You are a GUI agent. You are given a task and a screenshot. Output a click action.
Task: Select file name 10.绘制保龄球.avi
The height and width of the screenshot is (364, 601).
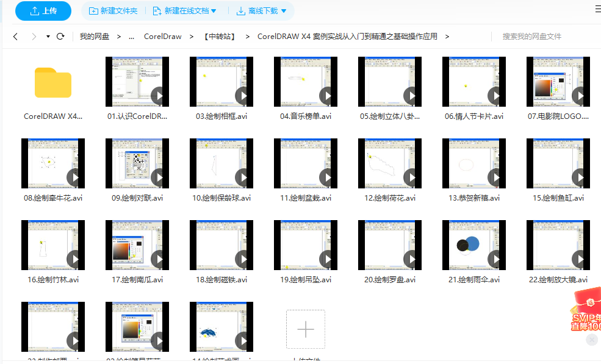[x=221, y=198]
